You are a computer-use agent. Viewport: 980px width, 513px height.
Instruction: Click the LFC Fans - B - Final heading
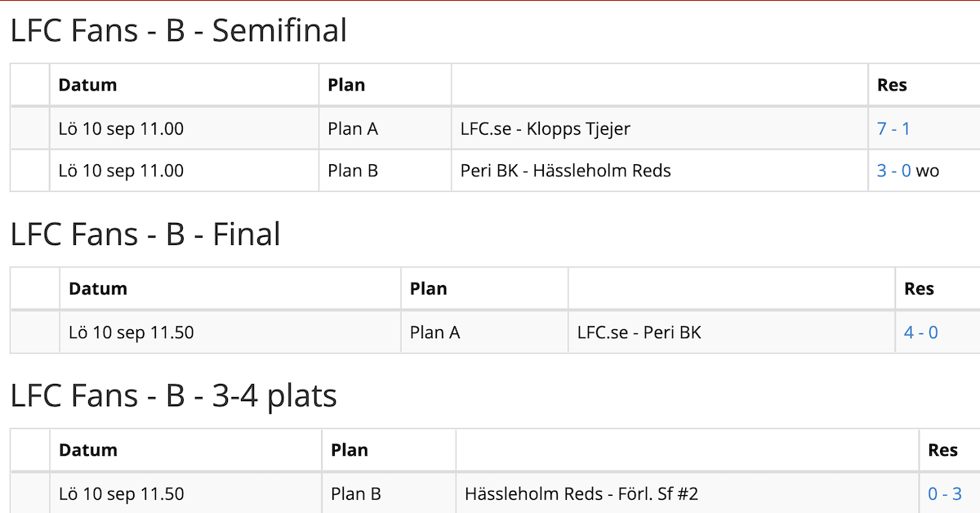tap(145, 234)
